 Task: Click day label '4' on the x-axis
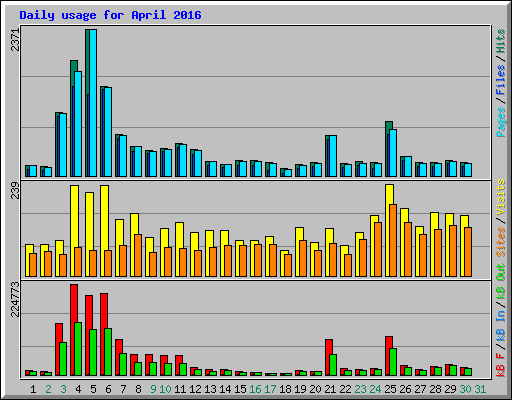[78, 389]
